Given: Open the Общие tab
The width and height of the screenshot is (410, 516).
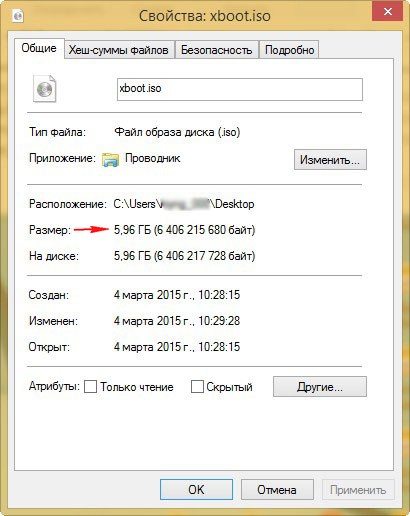Looking at the screenshot, I should pos(39,48).
